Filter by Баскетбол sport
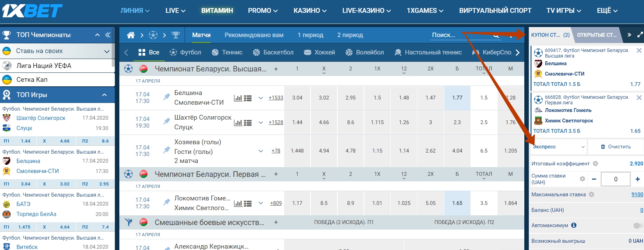The image size is (644, 250). pos(273,52)
